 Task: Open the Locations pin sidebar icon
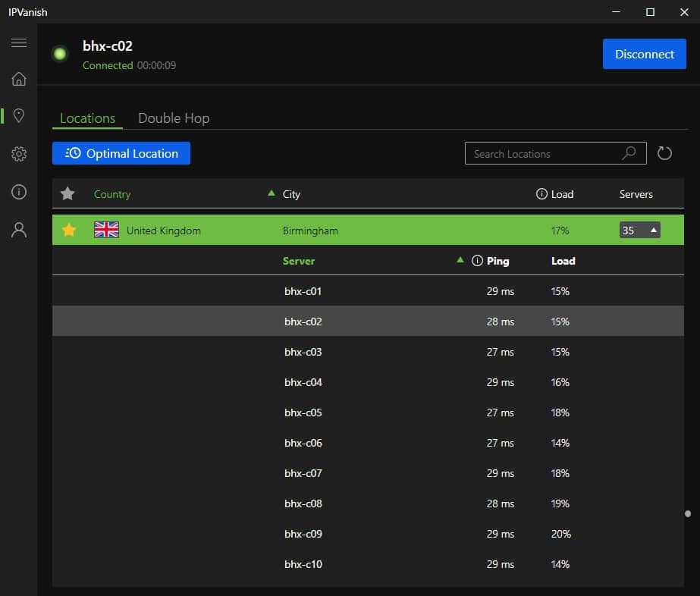pos(19,115)
